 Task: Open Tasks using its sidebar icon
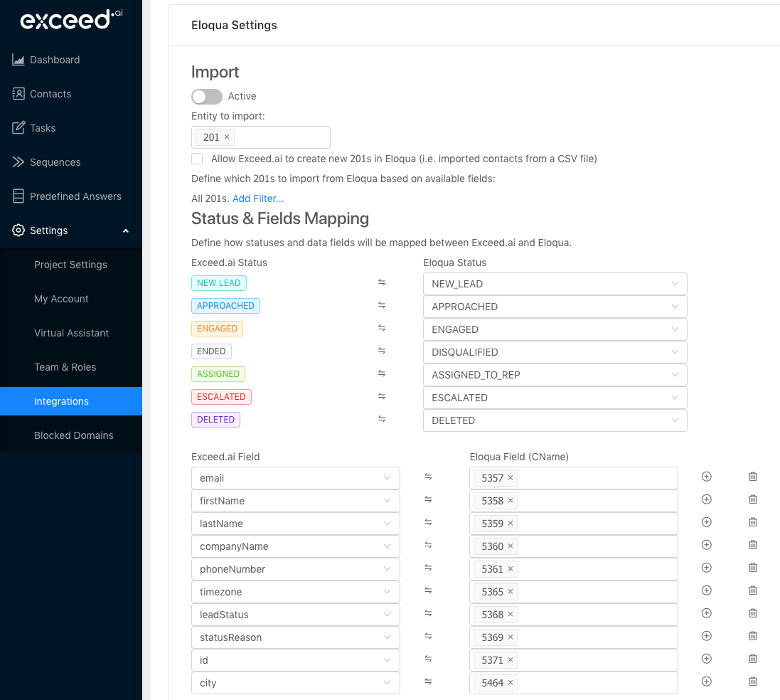(x=18, y=128)
